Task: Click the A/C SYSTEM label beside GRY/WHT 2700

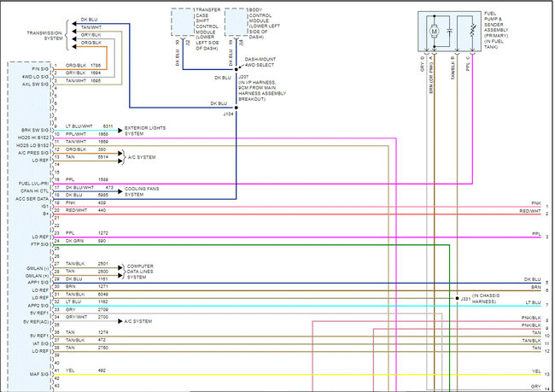Action: click(x=138, y=321)
